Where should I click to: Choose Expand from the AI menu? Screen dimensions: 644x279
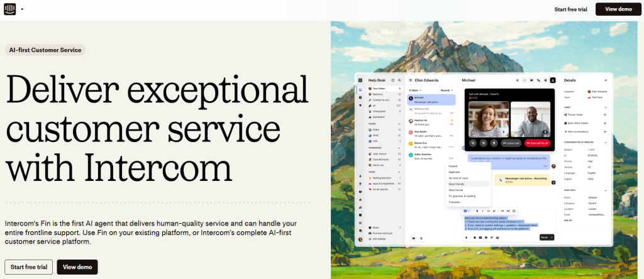469,166
